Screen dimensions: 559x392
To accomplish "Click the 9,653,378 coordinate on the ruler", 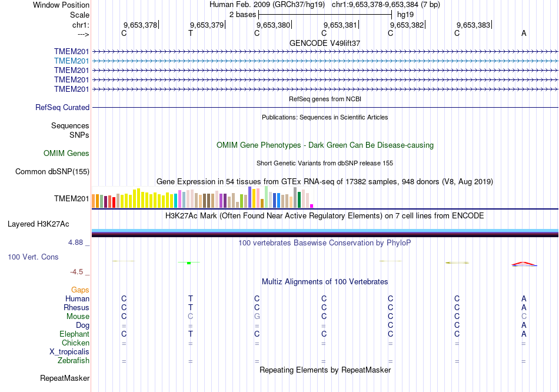I will 140,25.
